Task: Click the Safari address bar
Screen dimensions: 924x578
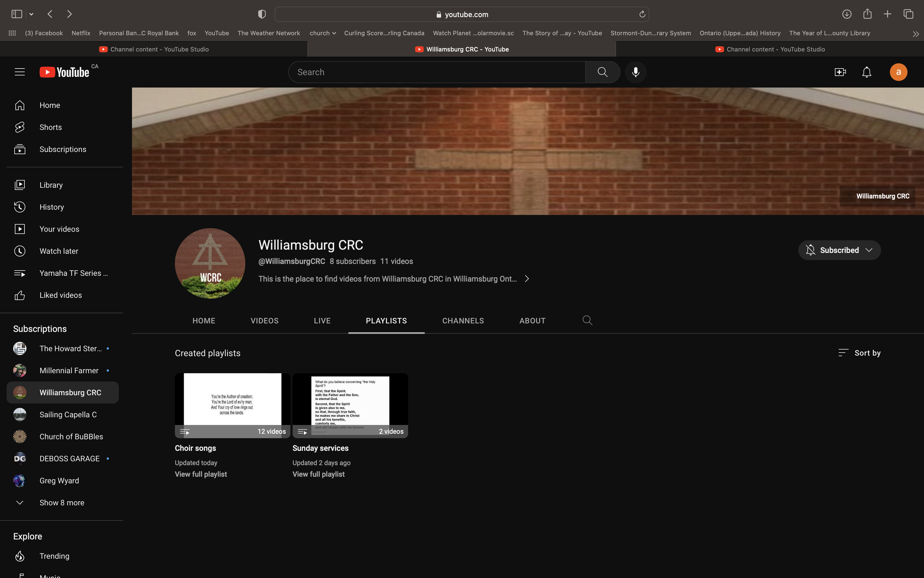Action: [x=462, y=14]
